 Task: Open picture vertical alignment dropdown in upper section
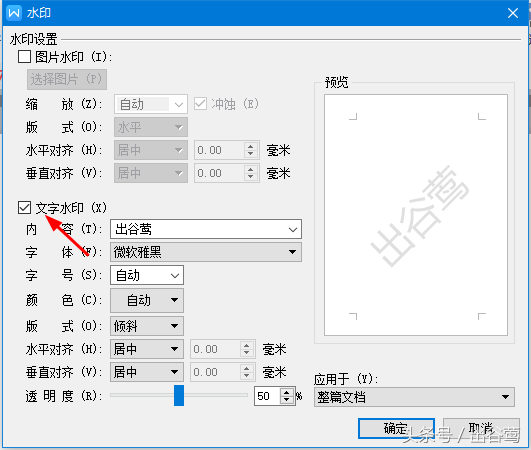pos(151,173)
